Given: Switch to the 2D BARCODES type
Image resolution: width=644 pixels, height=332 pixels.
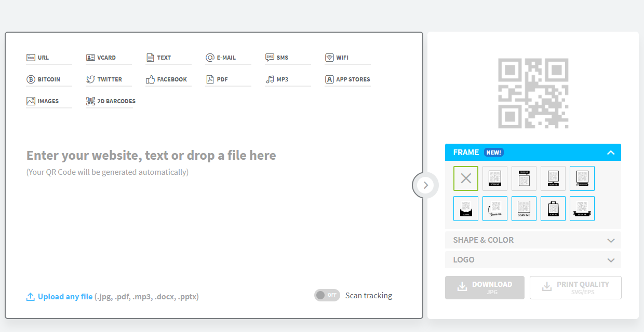Looking at the screenshot, I should [111, 101].
